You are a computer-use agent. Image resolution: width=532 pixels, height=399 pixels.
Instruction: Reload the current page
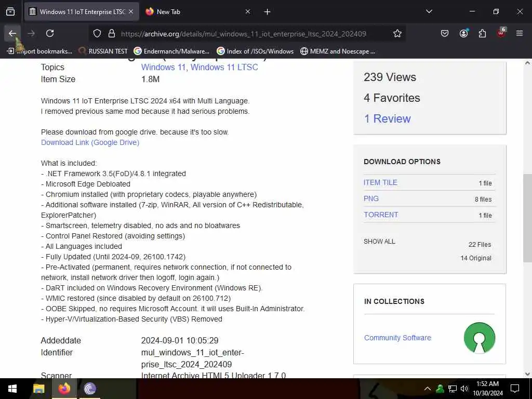[50, 33]
